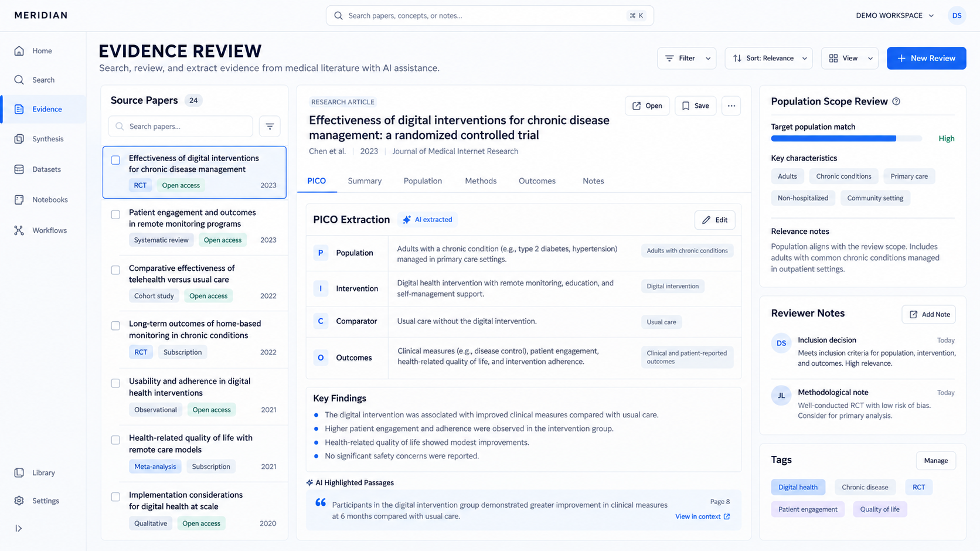This screenshot has height=551, width=980.
Task: Click the Target population match progress bar
Action: click(x=846, y=139)
